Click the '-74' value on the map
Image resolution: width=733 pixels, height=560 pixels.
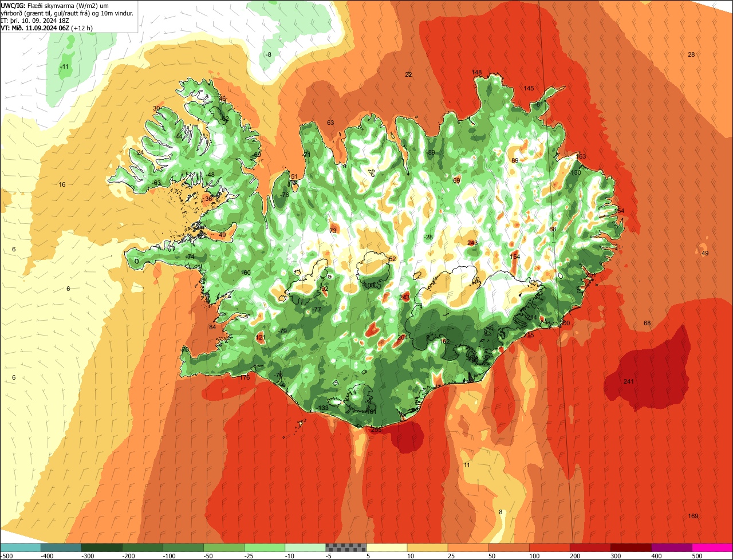click(x=190, y=256)
